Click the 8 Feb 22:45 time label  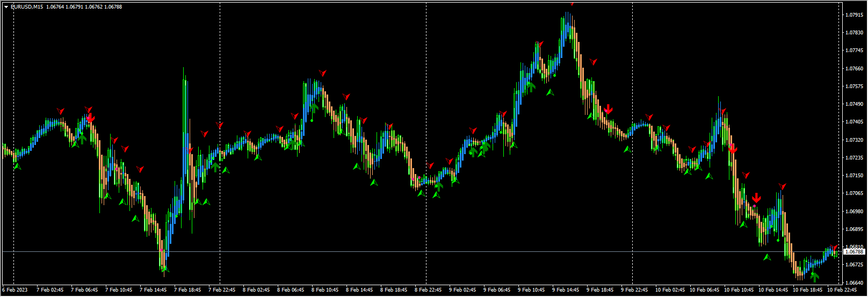coord(428,290)
